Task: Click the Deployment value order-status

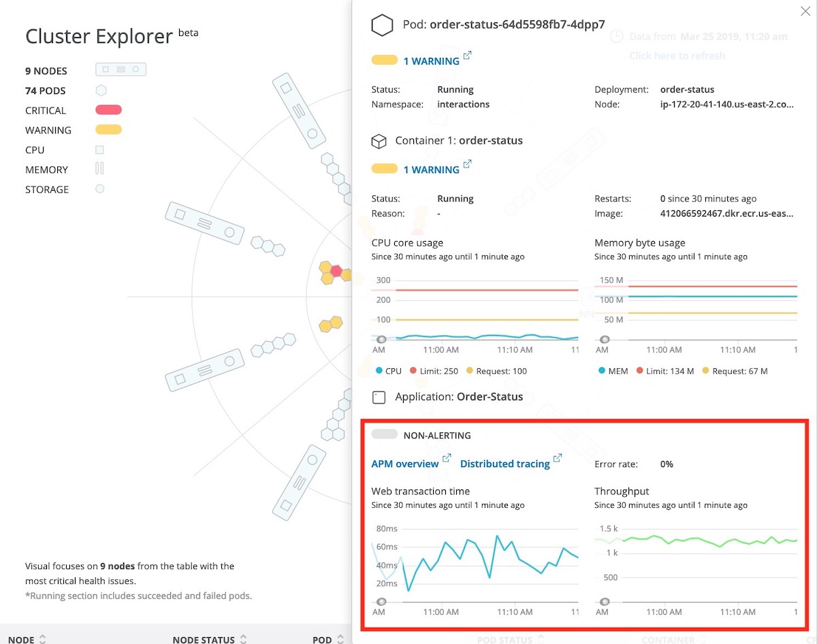Action: (x=687, y=89)
